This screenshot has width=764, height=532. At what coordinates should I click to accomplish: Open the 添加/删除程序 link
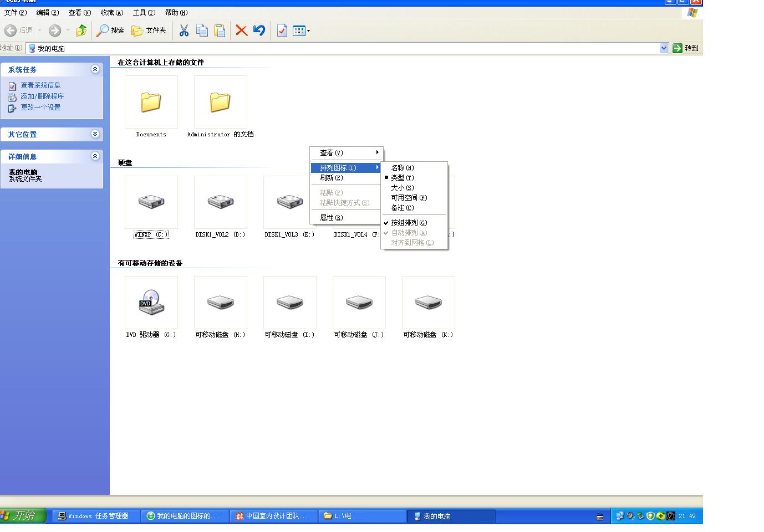[42, 96]
